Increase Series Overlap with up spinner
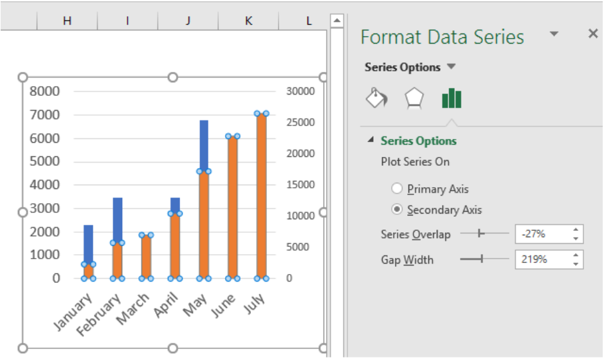This screenshot has height=364, width=604. pos(576,230)
